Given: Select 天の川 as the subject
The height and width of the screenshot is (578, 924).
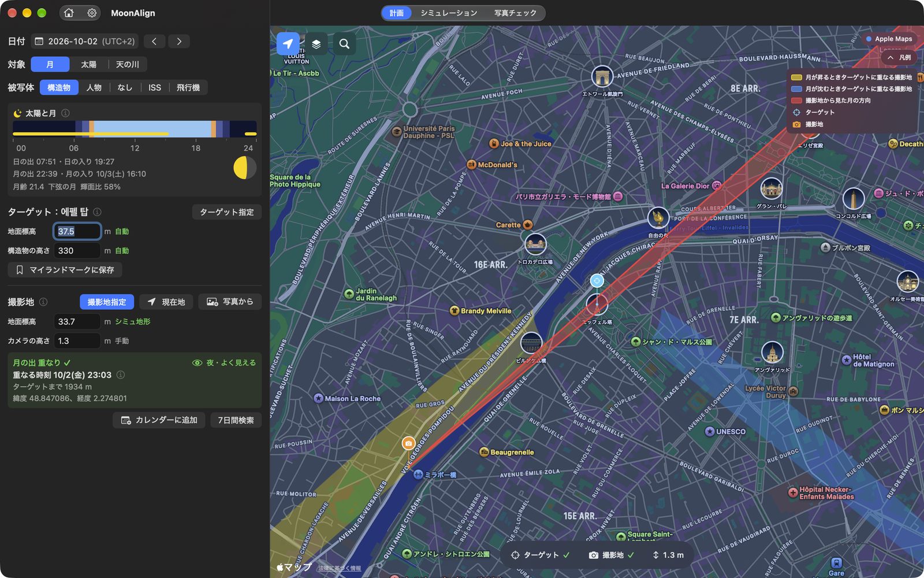Looking at the screenshot, I should (x=127, y=64).
